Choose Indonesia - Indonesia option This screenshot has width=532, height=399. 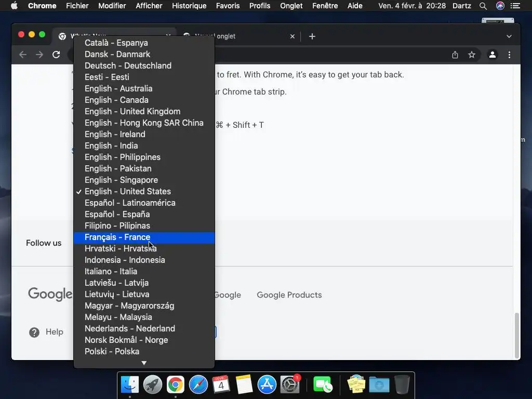click(x=144, y=260)
